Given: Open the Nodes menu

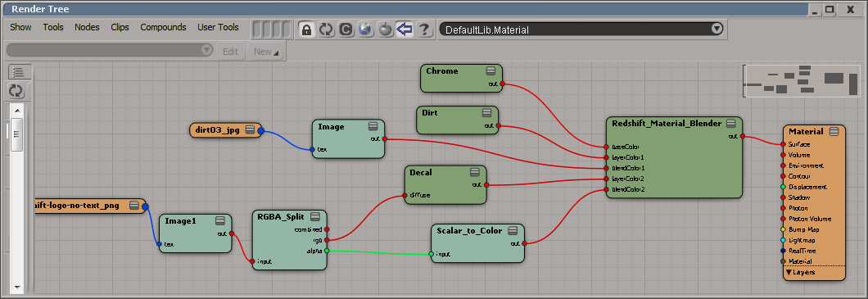Looking at the screenshot, I should click(87, 27).
